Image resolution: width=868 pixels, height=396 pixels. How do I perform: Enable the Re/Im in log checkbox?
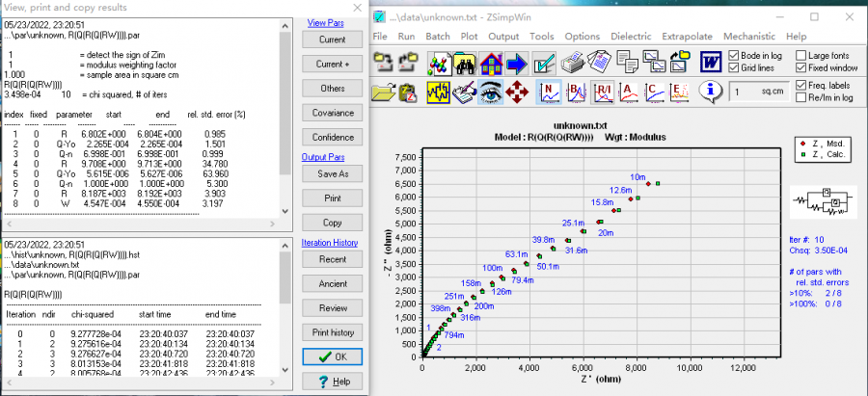(x=801, y=98)
